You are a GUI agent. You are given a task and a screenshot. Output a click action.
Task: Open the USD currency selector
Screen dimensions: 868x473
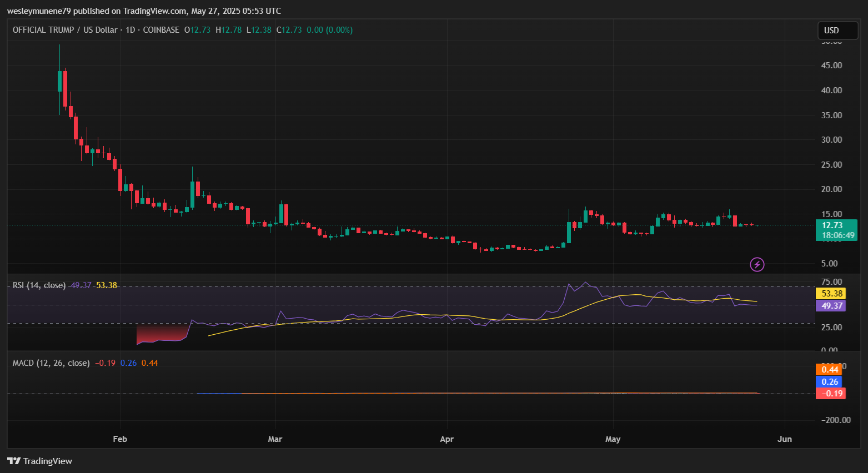click(837, 31)
